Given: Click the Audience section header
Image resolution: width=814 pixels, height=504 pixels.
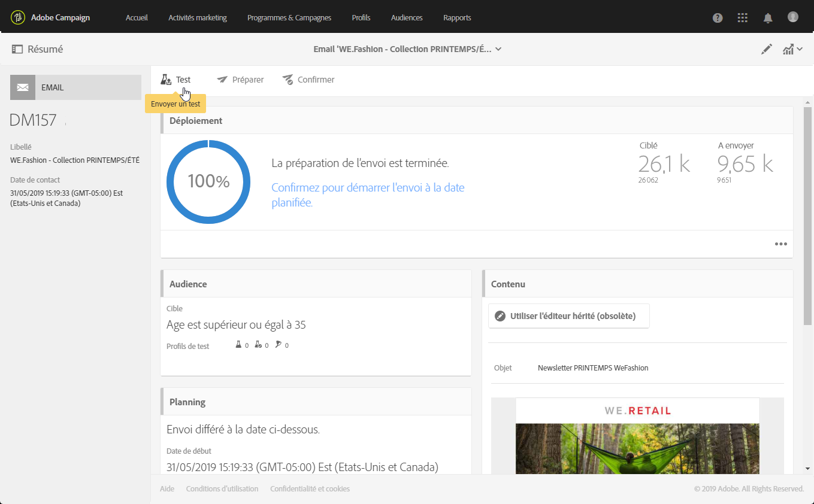Looking at the screenshot, I should click(188, 284).
